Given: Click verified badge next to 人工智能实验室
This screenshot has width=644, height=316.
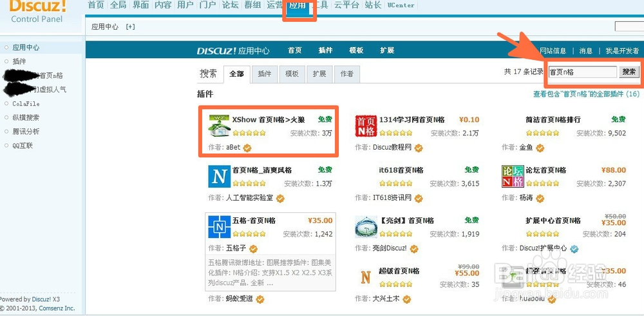Looking at the screenshot, I should pyautogui.click(x=281, y=199).
